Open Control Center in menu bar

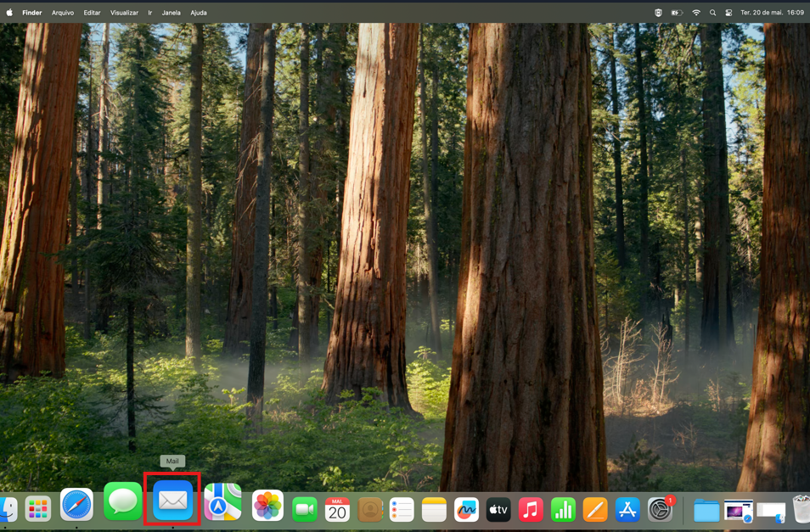pyautogui.click(x=728, y=13)
